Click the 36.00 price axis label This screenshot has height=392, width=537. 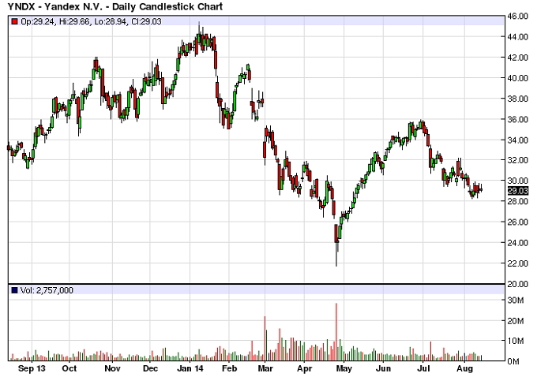[x=518, y=119]
